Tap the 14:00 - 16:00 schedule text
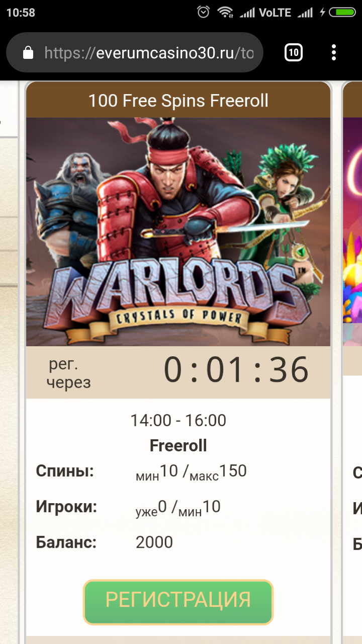Viewport: 362px width, 644px height. [x=178, y=420]
